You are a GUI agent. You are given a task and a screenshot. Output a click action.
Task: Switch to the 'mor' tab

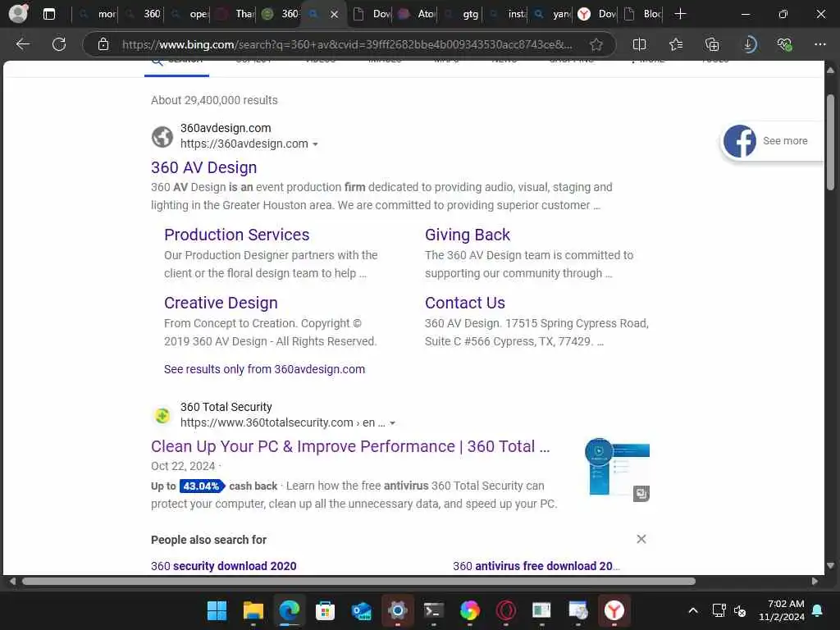[98, 14]
